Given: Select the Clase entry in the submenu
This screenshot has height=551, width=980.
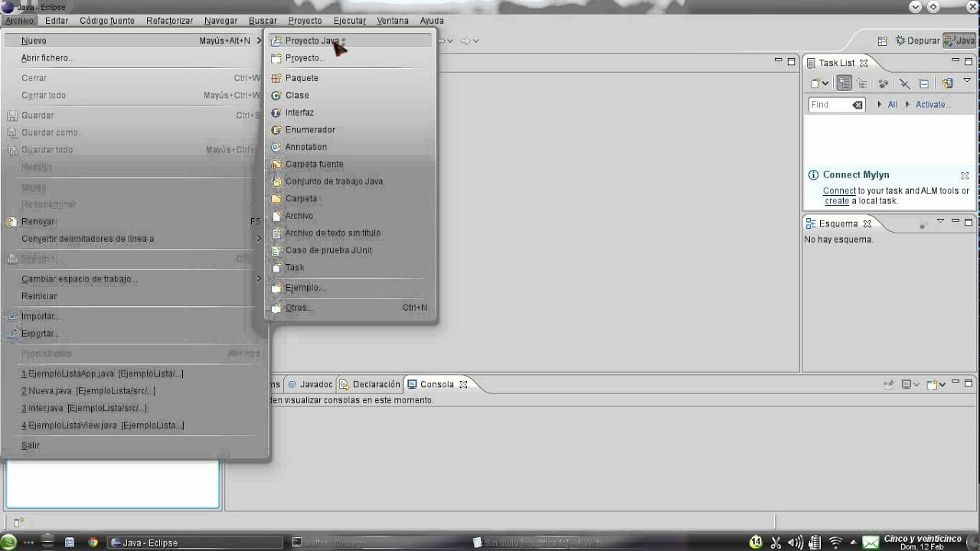Looking at the screenshot, I should [350, 95].
